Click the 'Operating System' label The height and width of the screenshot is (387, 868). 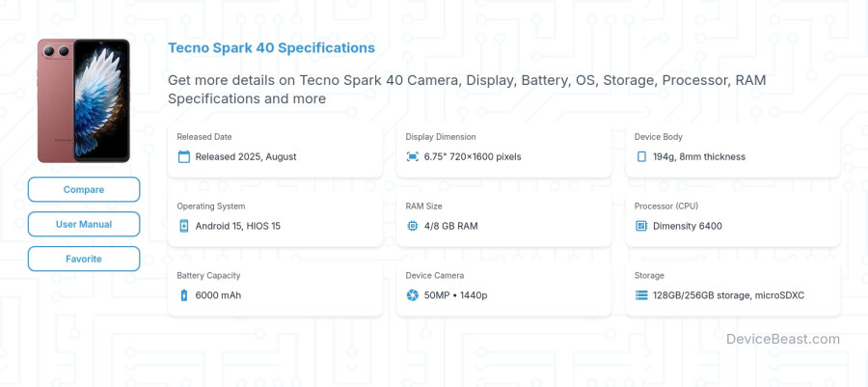tap(211, 206)
